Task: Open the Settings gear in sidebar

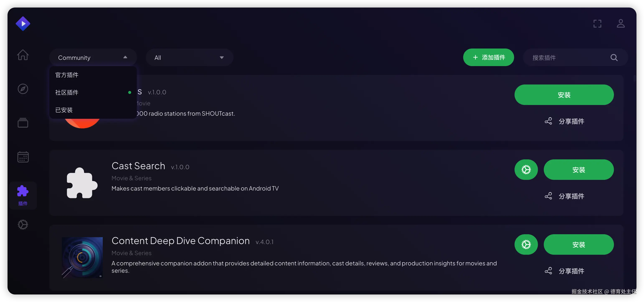Action: coord(23,224)
